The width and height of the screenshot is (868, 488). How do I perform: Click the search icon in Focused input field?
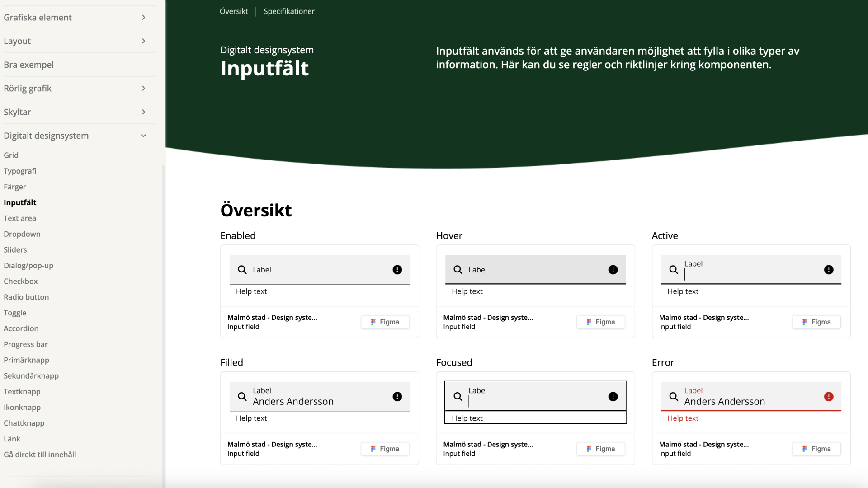(458, 397)
